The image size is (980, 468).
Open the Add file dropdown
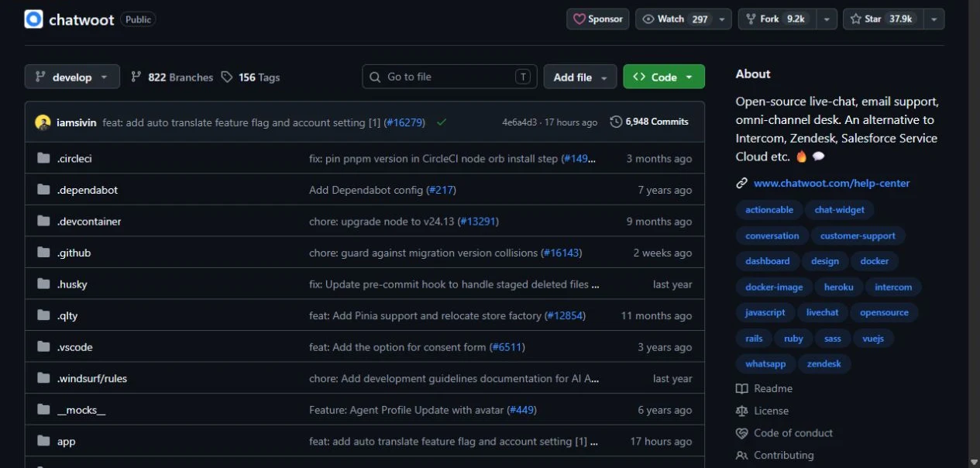pyautogui.click(x=580, y=77)
